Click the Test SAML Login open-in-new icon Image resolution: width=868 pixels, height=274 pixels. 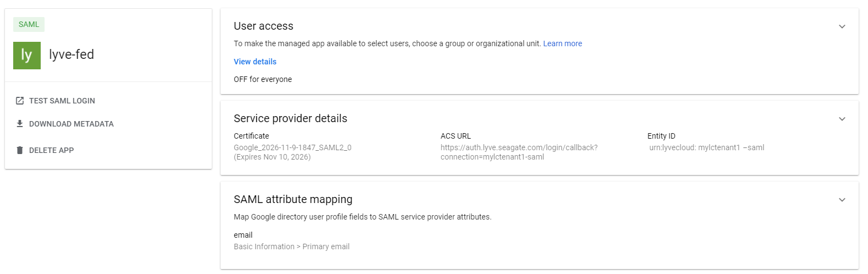[x=20, y=101]
